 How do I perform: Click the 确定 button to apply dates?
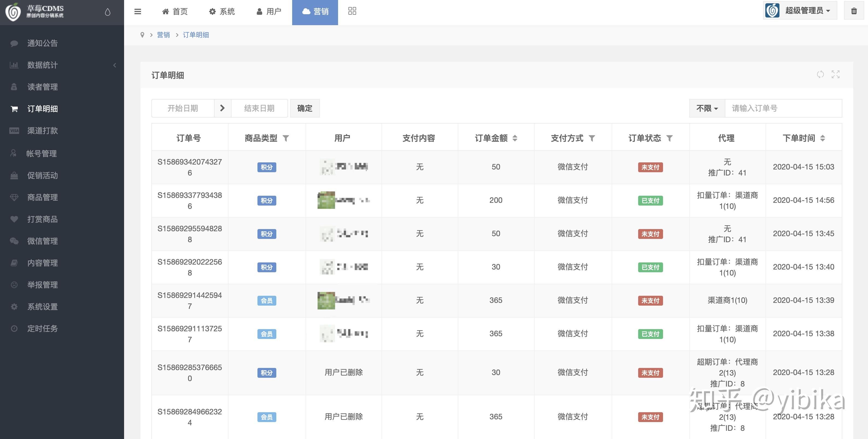tap(304, 108)
